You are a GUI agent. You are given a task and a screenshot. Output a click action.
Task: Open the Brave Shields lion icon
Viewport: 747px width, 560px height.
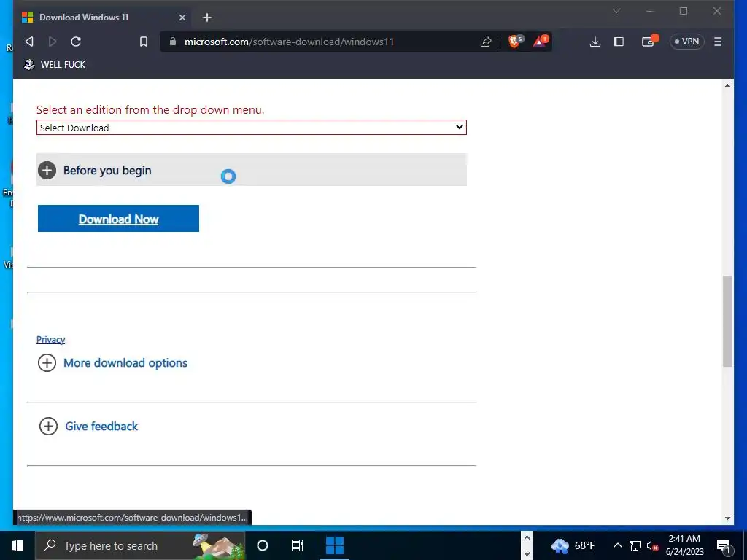click(x=515, y=42)
